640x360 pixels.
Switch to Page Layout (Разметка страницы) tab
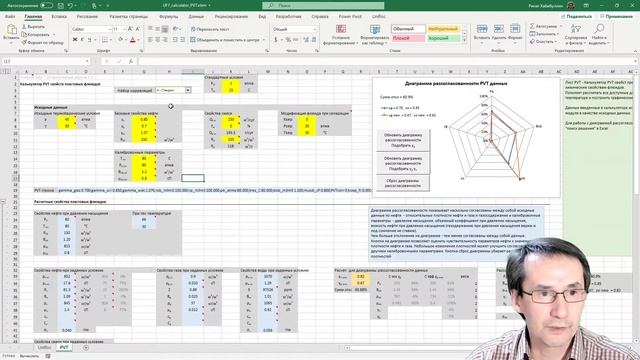(x=129, y=17)
